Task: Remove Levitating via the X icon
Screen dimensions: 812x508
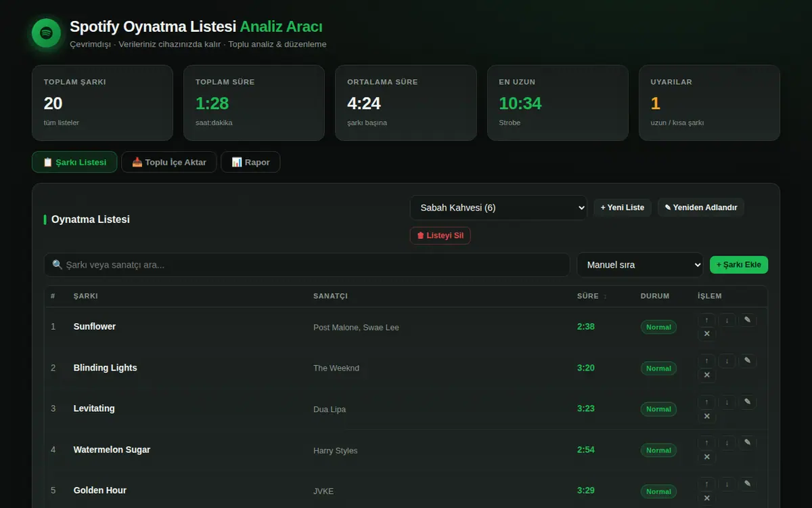Action: tap(706, 416)
